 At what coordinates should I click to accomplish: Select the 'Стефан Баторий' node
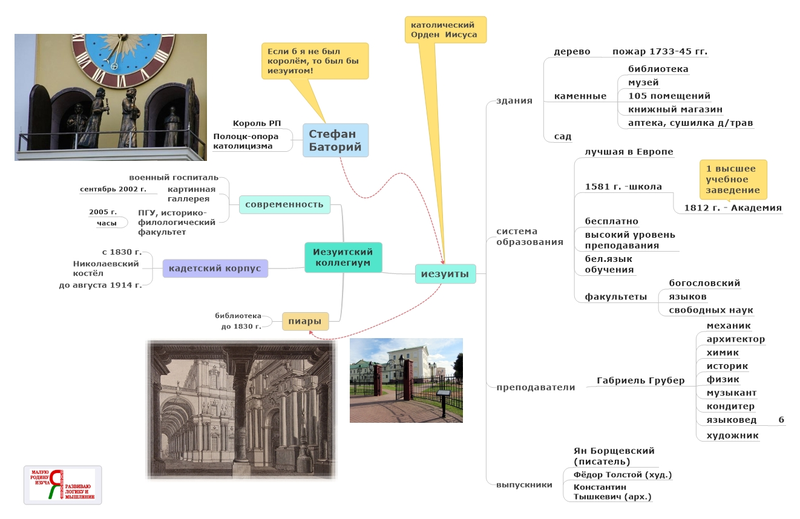tap(335, 140)
